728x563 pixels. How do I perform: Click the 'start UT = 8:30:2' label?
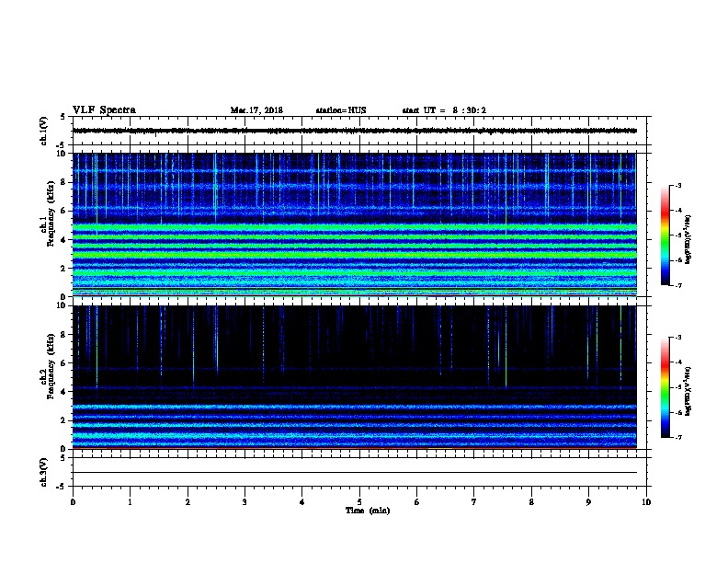[x=444, y=110]
